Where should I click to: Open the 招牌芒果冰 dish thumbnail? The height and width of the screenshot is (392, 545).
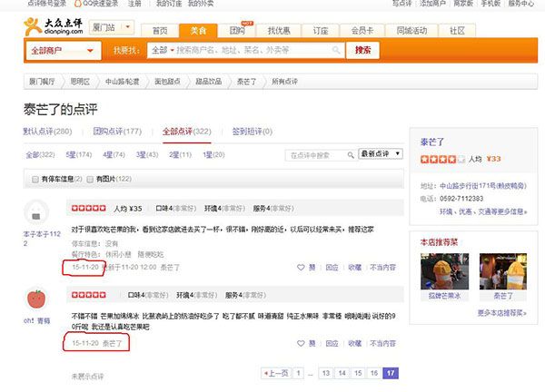point(444,271)
